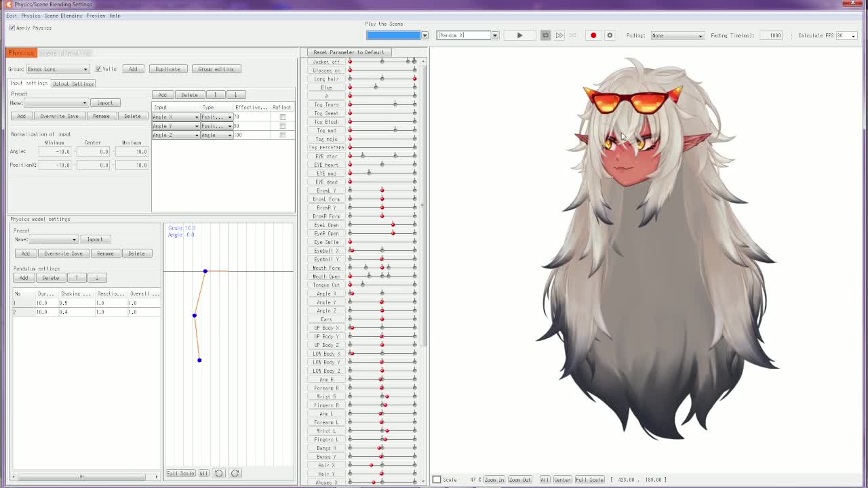
Task: Click the Angle X parameter slider
Action: 382,293
